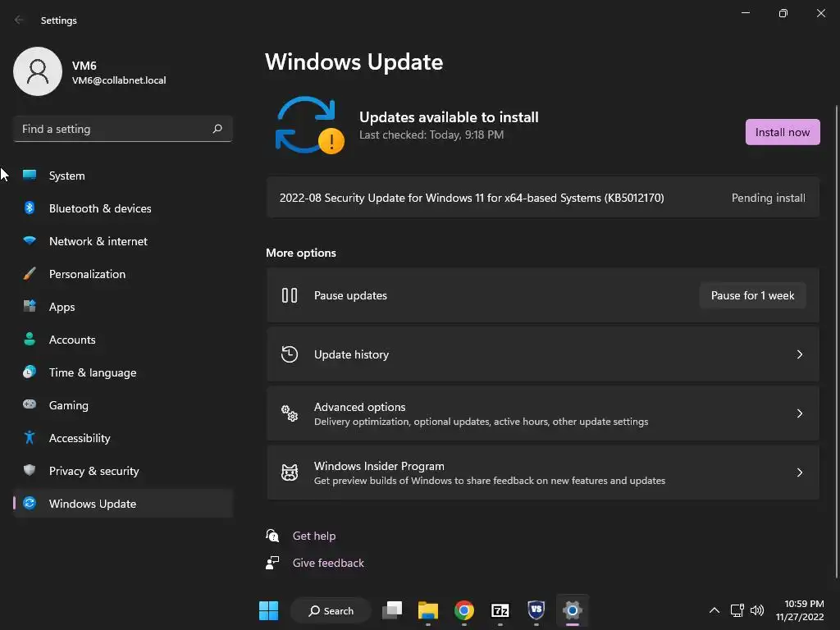
Task: Click the VM6@collabnet.local account name
Action: pos(119,80)
